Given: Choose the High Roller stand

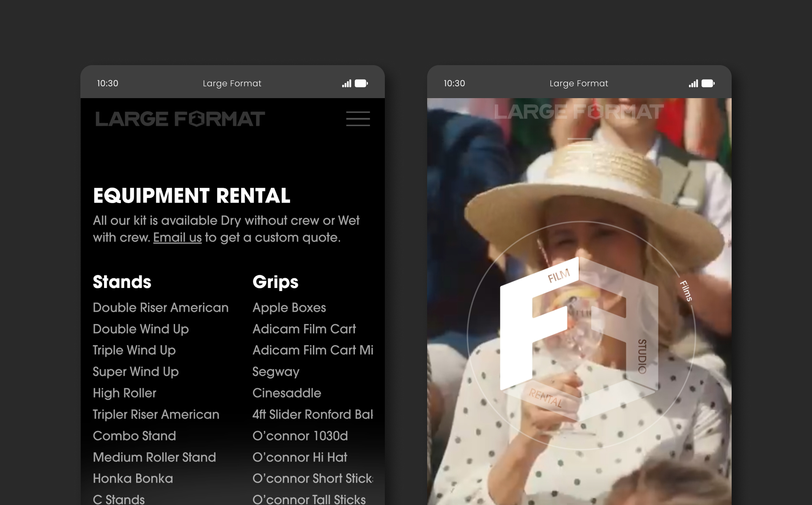Looking at the screenshot, I should coord(124,393).
